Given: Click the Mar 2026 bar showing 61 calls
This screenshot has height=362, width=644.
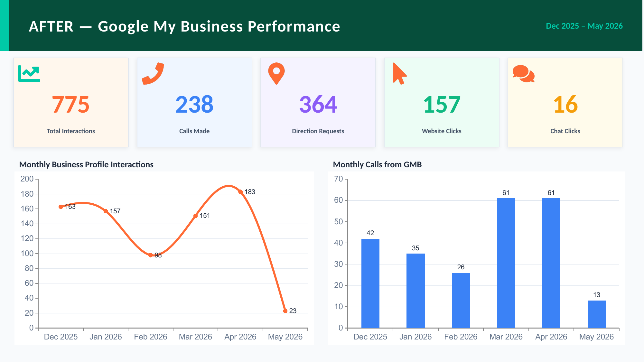Looking at the screenshot, I should (506, 263).
